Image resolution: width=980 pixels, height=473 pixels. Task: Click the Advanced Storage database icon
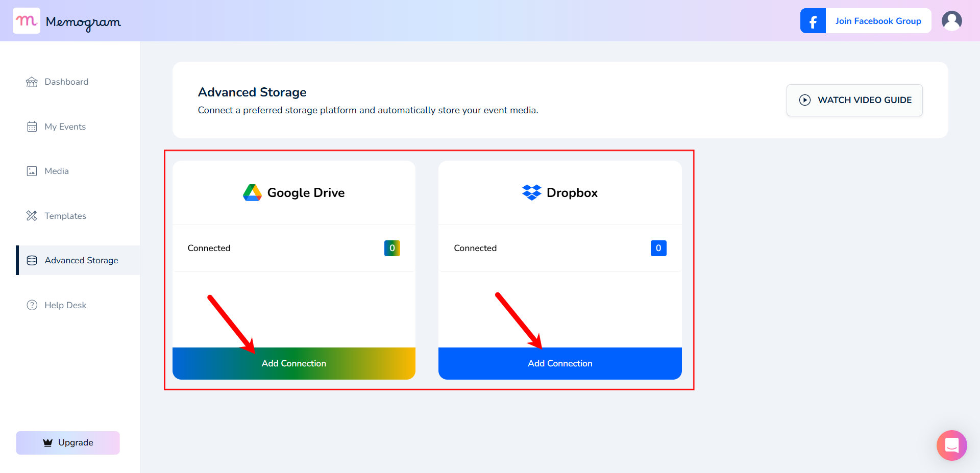pos(32,260)
